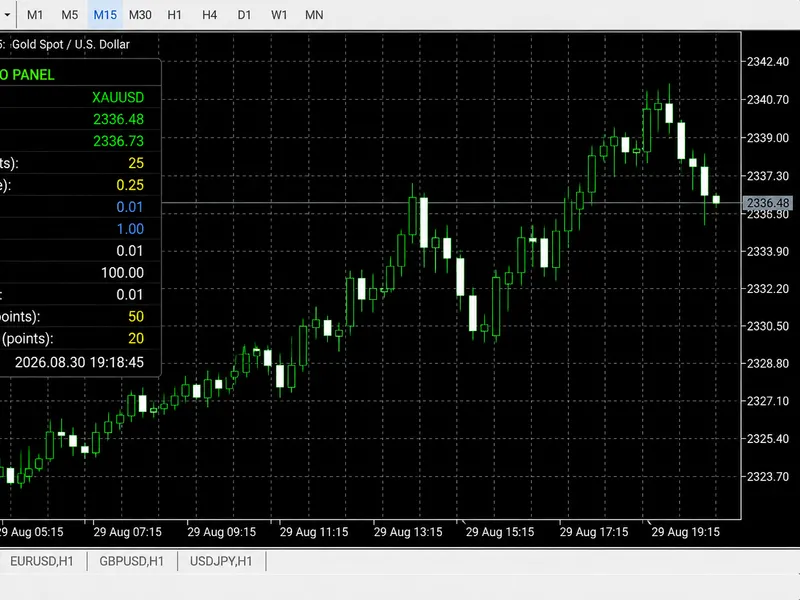Image resolution: width=800 pixels, height=600 pixels.
Task: Open the GBPUSD,H1 chart tab
Action: (132, 561)
